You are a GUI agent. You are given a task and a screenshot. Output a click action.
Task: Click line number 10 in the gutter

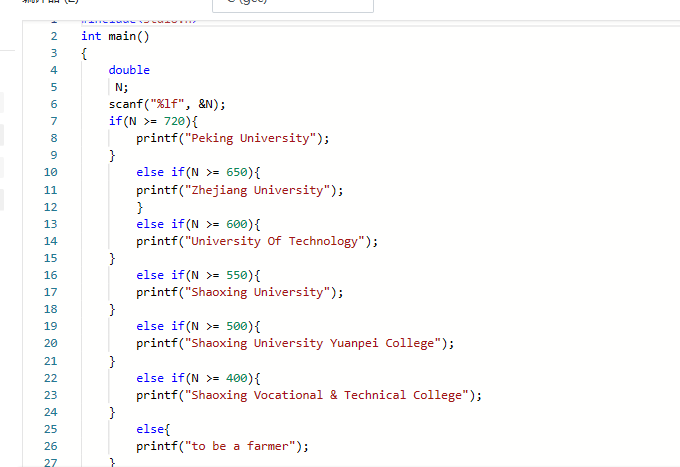pos(50,173)
